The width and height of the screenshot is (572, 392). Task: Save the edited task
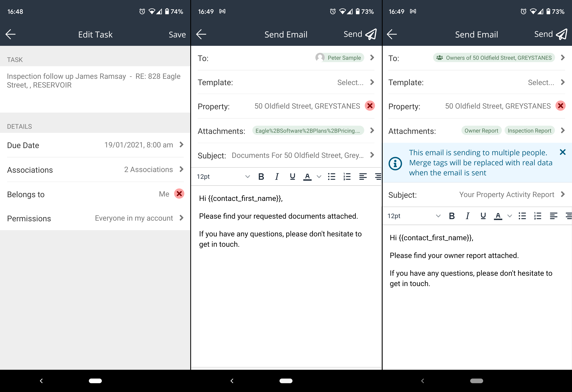[177, 34]
